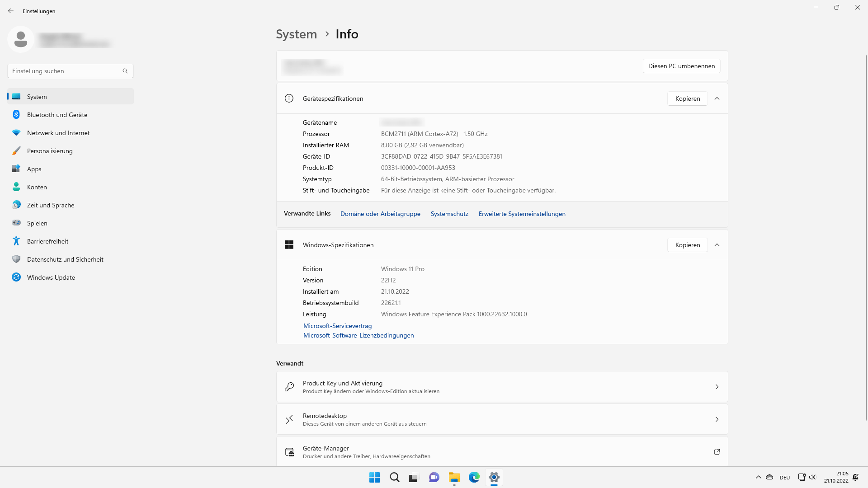Open the notification center icon
Image resolution: width=868 pixels, height=488 pixels.
tap(855, 477)
